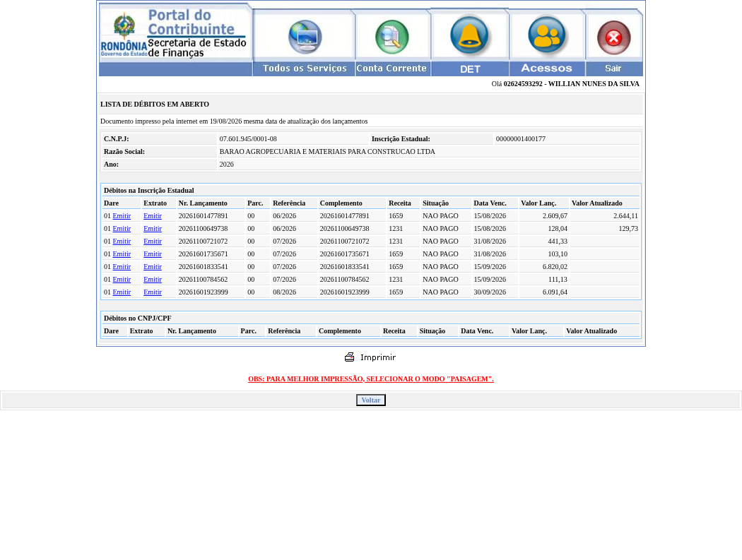Click the Sair label in the menu
The height and width of the screenshot is (560, 742).
pyautogui.click(x=613, y=68)
